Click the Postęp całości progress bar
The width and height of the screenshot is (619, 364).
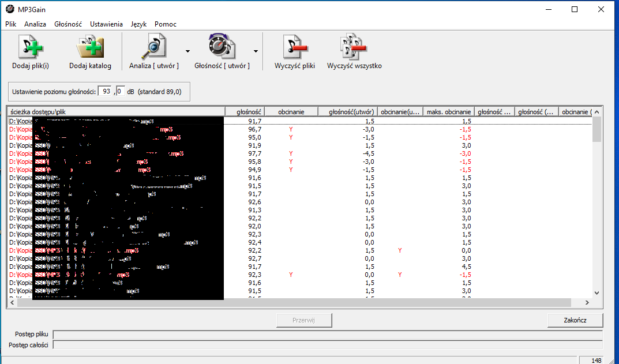[x=328, y=345]
